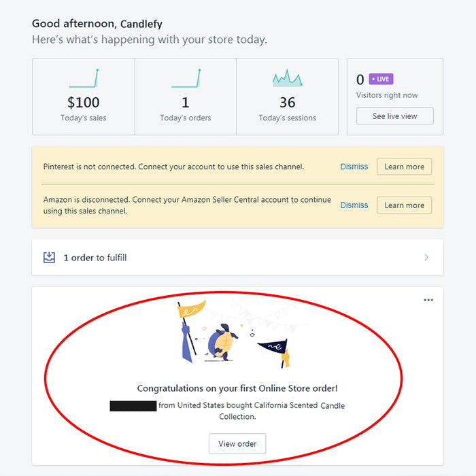Click Learn more for Amazon channel
Image resolution: width=476 pixels, height=476 pixels.
pos(404,205)
